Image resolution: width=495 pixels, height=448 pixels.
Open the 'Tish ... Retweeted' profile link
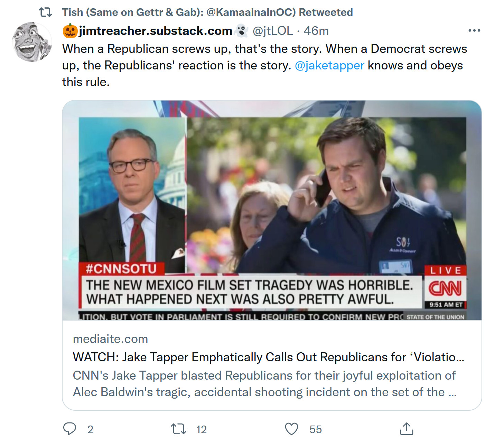[x=207, y=12]
